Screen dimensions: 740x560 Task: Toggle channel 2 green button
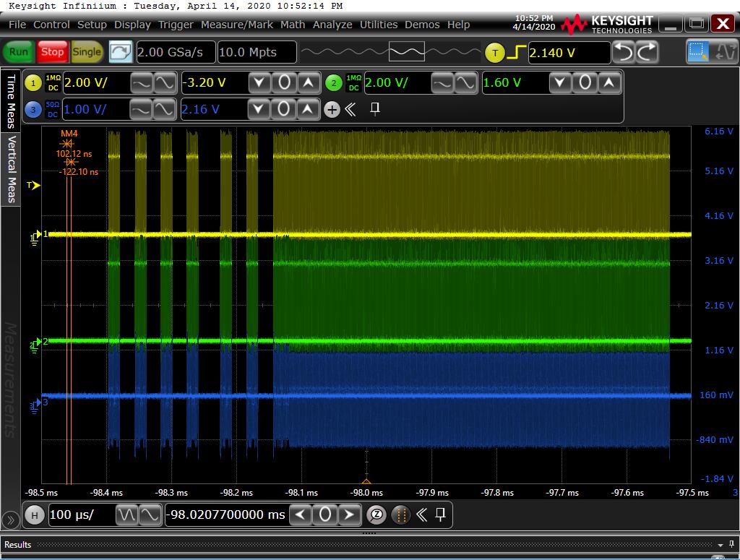pos(333,82)
